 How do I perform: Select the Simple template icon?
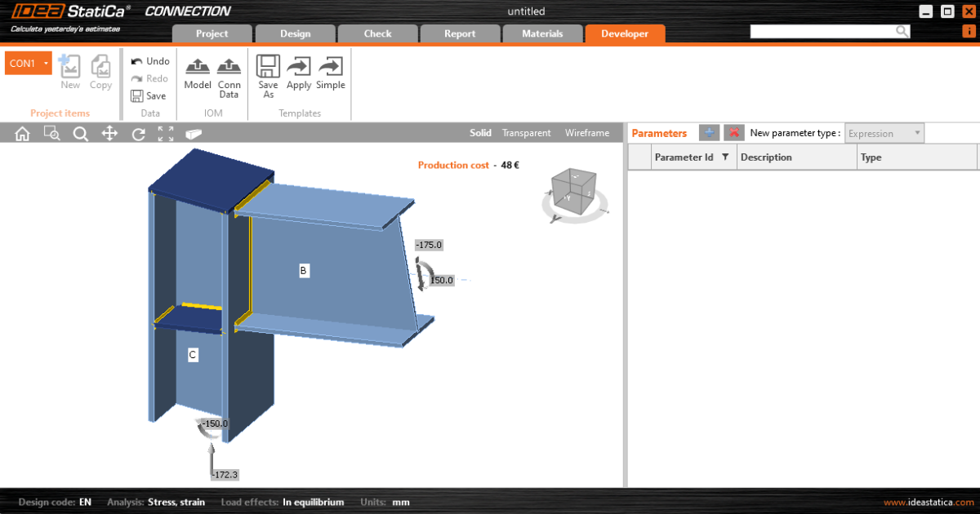tap(330, 73)
